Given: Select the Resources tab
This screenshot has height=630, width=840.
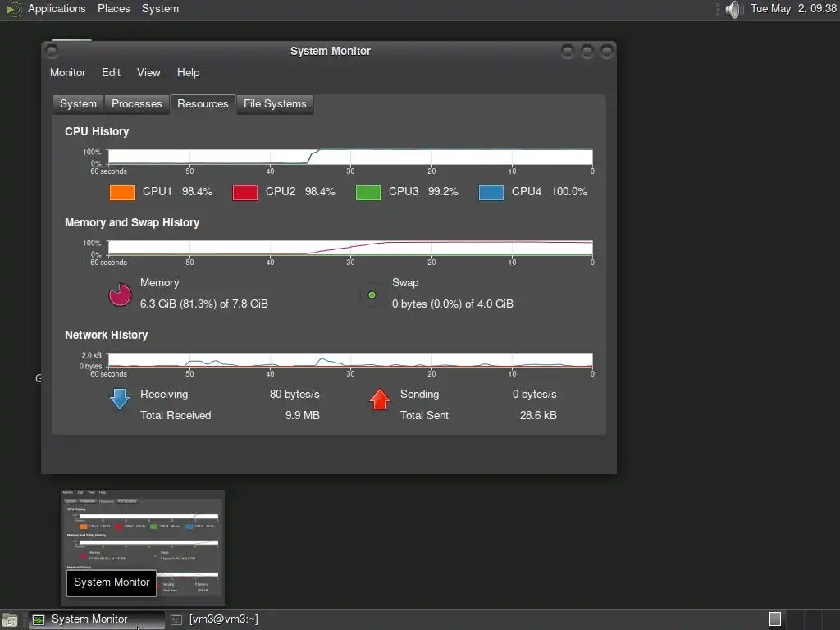Looking at the screenshot, I should click(203, 104).
